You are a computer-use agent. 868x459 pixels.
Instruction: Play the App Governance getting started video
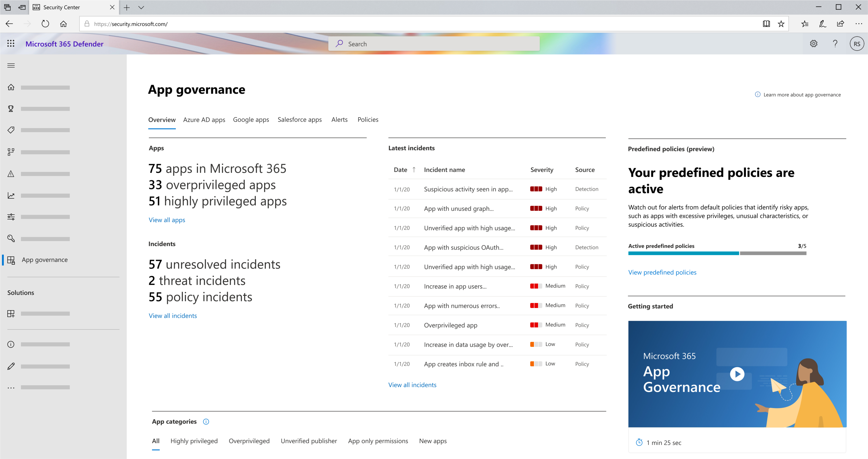click(737, 374)
